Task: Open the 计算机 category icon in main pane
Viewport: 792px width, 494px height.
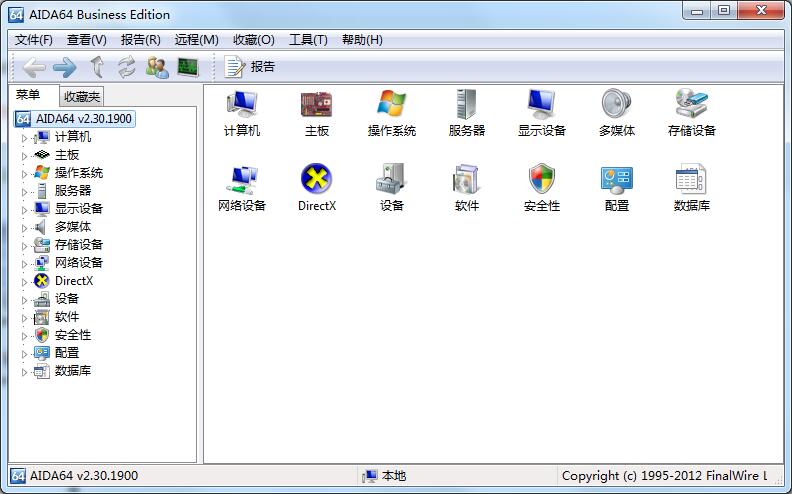Action: click(x=242, y=104)
